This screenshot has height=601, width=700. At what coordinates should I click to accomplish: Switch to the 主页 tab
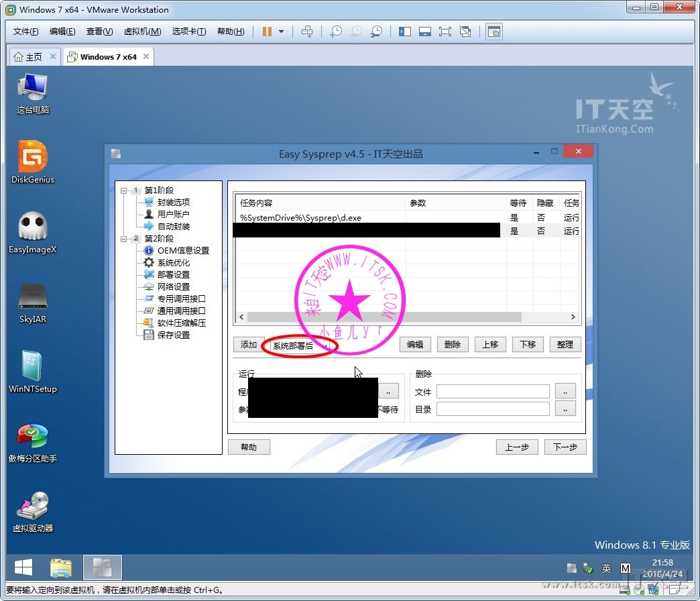(28, 57)
